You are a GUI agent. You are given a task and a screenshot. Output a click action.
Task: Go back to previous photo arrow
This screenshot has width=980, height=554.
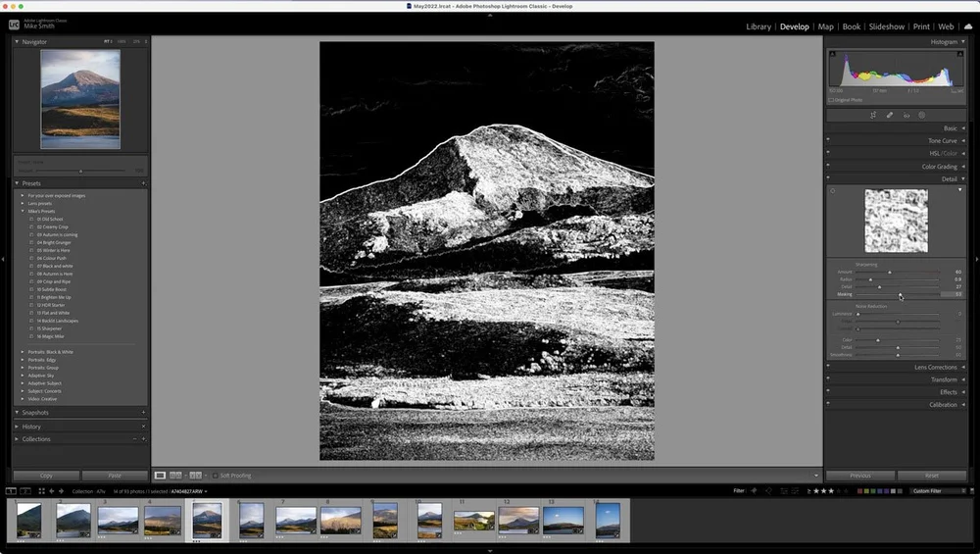52,491
